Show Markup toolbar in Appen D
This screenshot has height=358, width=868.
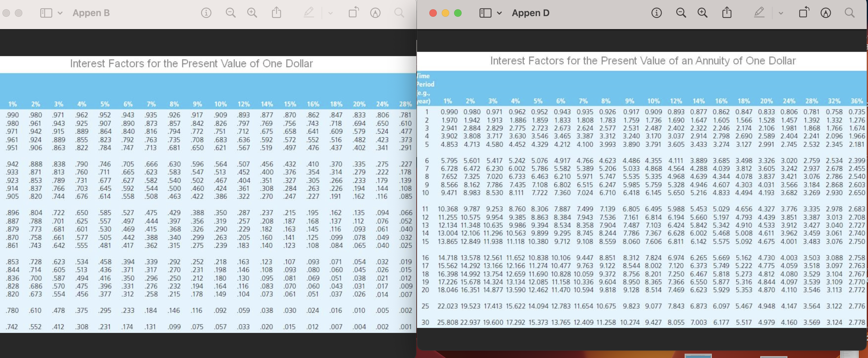pos(825,13)
